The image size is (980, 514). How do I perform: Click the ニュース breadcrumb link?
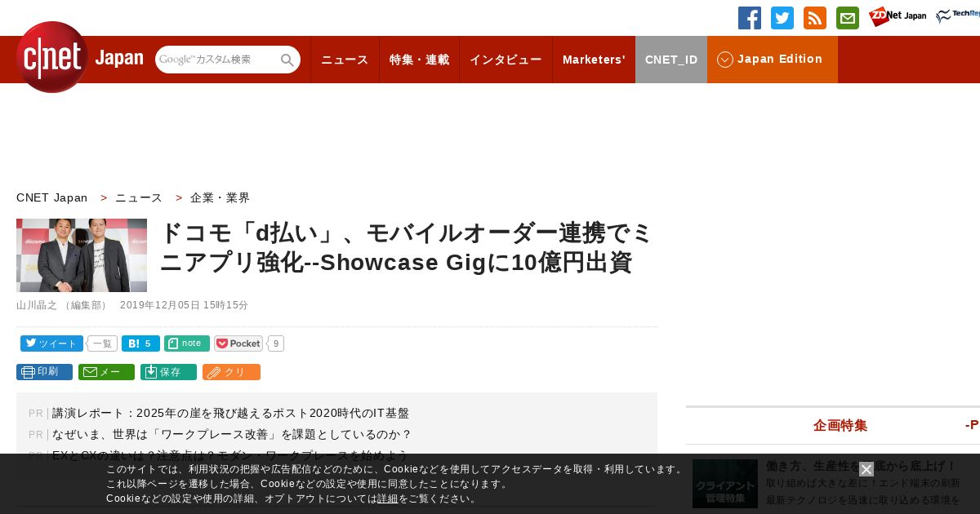tap(139, 197)
